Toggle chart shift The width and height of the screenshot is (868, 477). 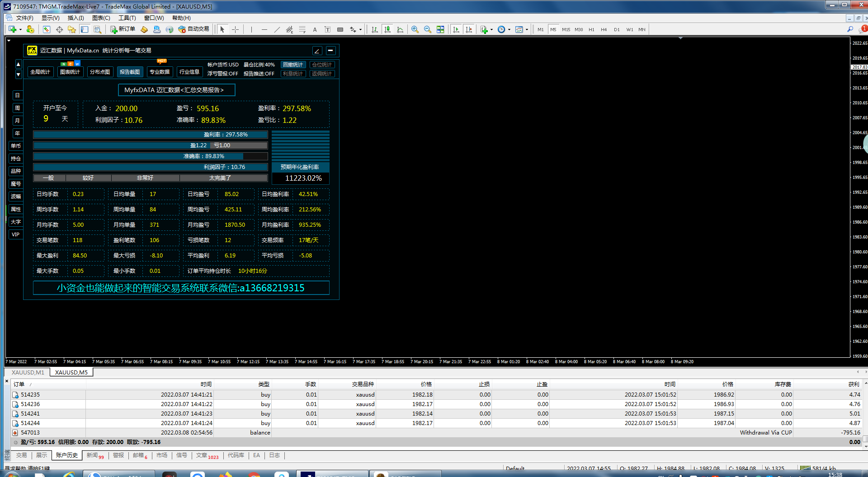(x=469, y=29)
